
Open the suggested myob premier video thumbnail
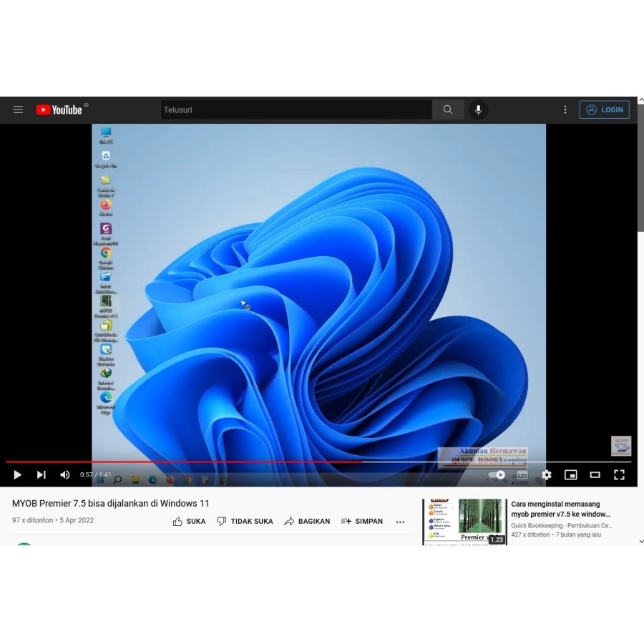pos(464,521)
